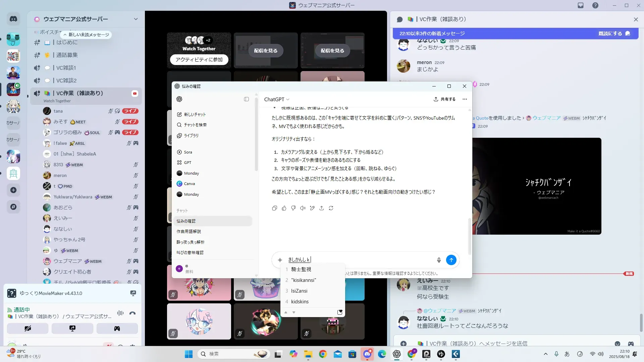Click the Make it a Quote image
The height and width of the screenshot is (362, 644).
[537, 186]
